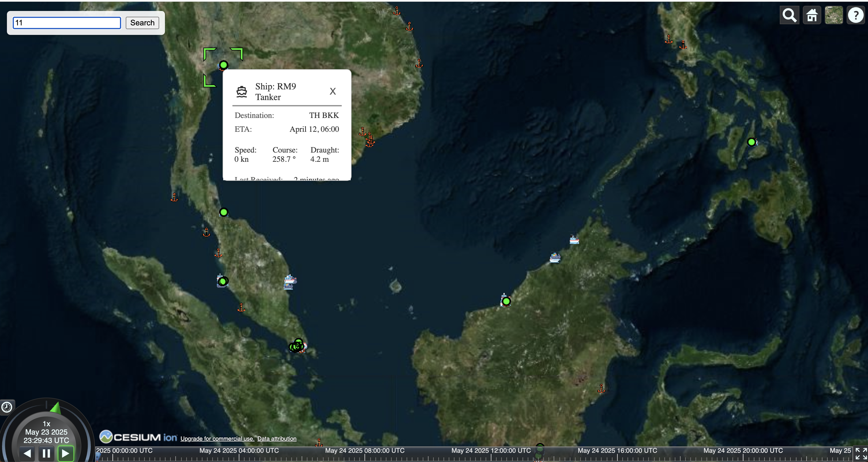868x462 pixels.
Task: Open navigation help question mark
Action: 856,15
